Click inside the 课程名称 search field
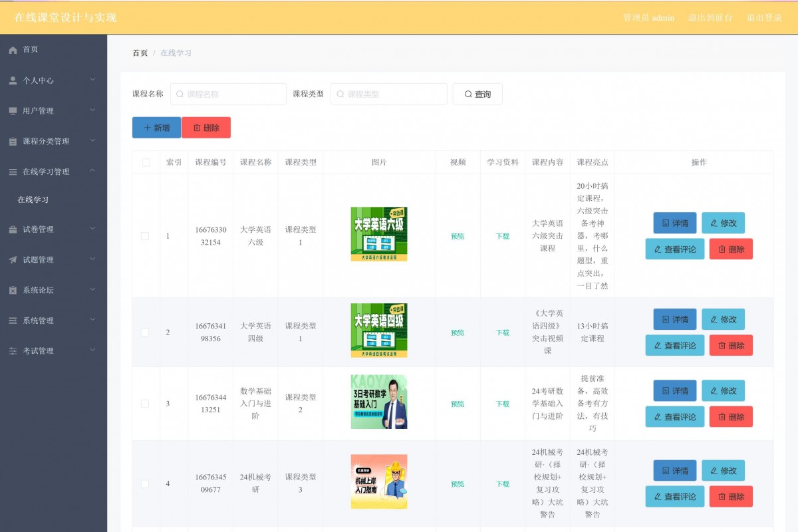Viewport: 798px width, 532px height. pos(228,94)
